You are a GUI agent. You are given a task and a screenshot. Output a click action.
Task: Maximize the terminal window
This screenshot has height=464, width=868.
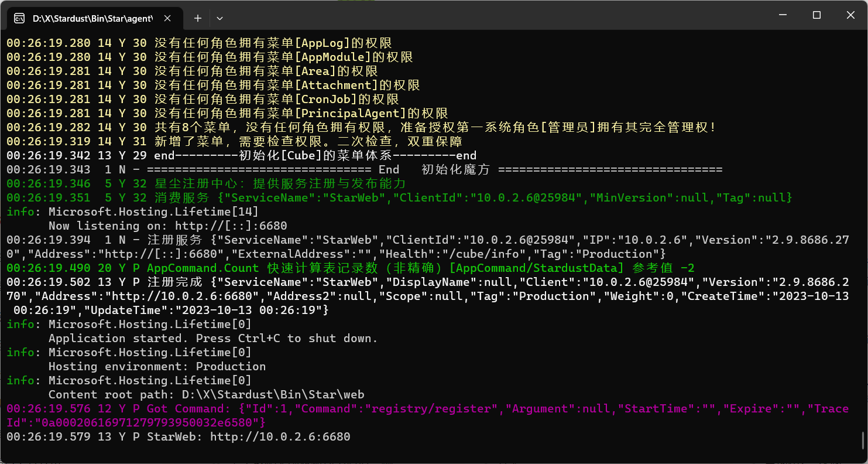coord(816,15)
